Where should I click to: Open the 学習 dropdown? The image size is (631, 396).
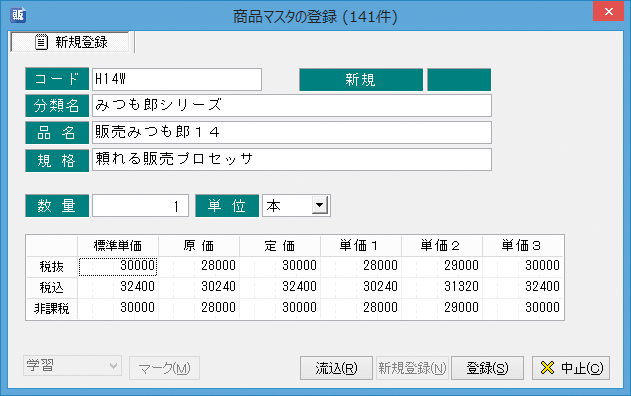(72, 366)
